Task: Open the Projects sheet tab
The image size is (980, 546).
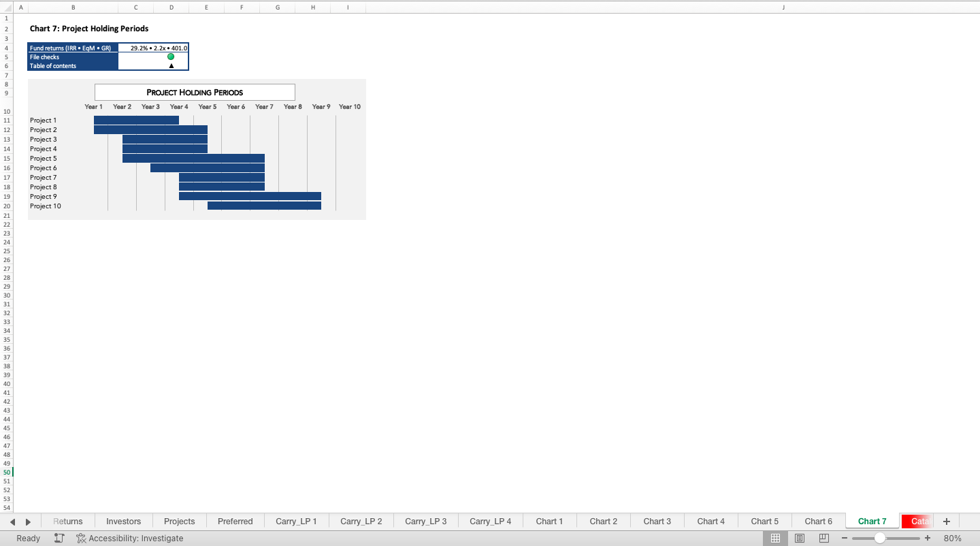Action: [180, 521]
